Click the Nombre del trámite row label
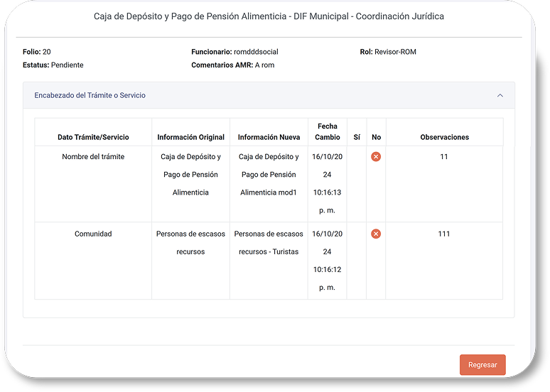 point(93,157)
